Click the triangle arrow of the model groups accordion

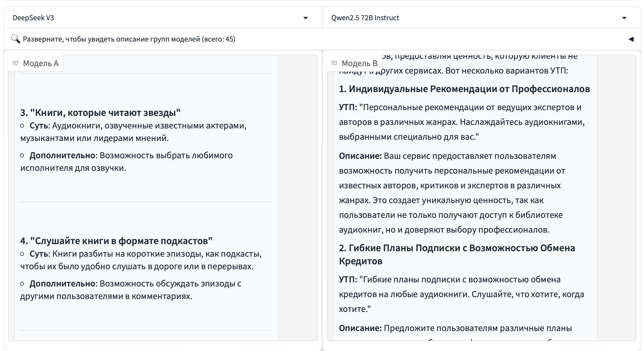tap(631, 39)
